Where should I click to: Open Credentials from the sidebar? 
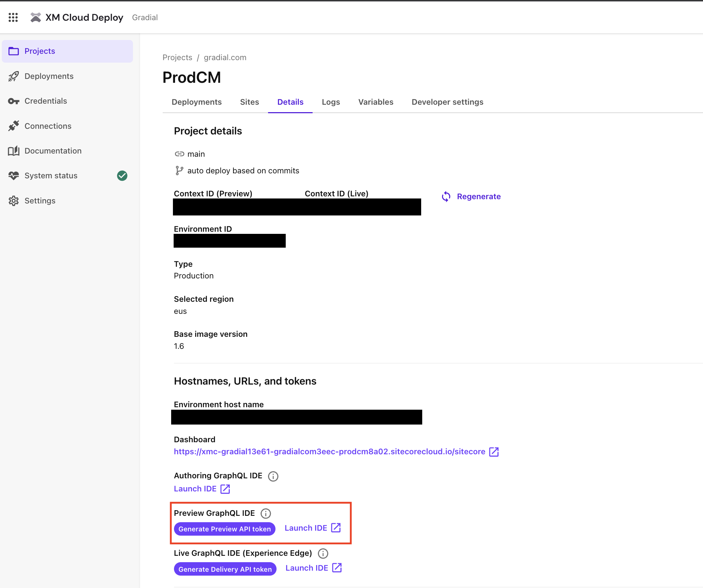[x=46, y=101]
